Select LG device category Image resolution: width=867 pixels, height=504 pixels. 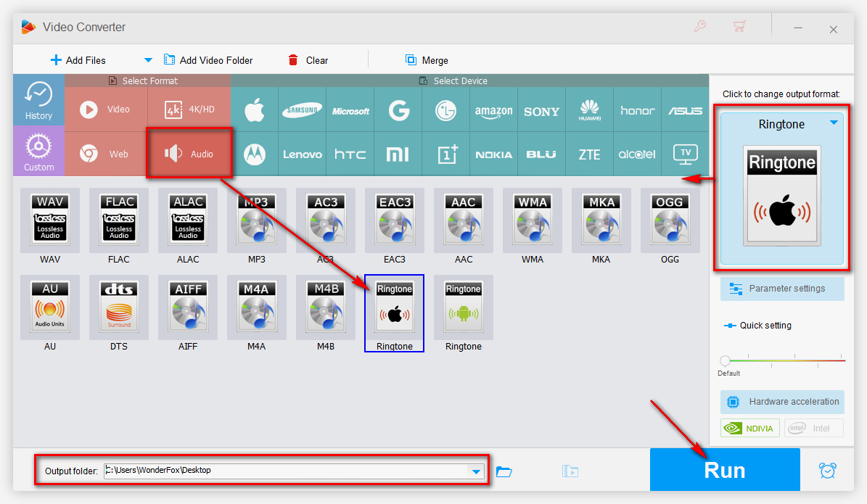pos(445,110)
